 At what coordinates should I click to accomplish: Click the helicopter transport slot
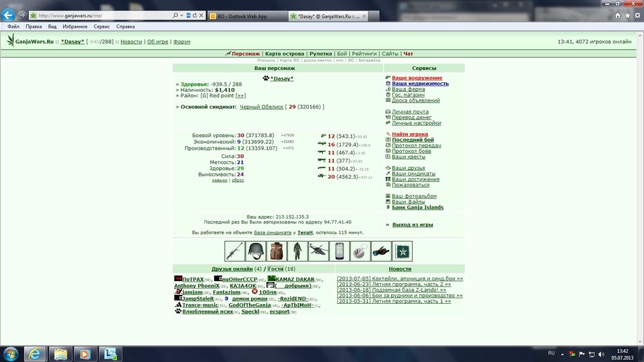(x=319, y=251)
